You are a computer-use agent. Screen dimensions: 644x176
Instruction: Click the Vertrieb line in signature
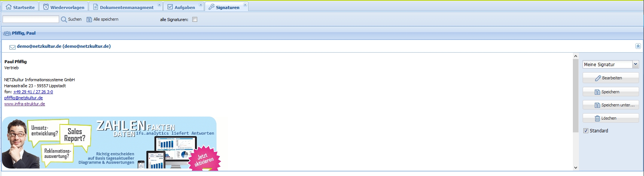click(11, 68)
